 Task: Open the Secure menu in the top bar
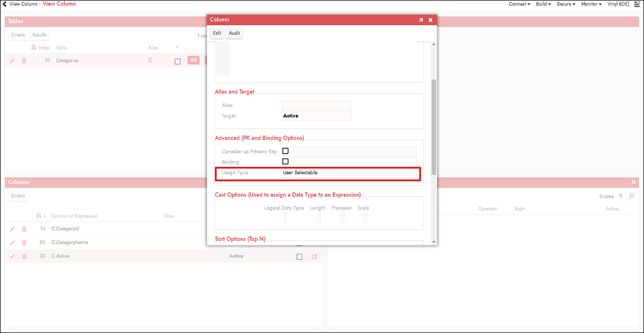click(x=566, y=4)
